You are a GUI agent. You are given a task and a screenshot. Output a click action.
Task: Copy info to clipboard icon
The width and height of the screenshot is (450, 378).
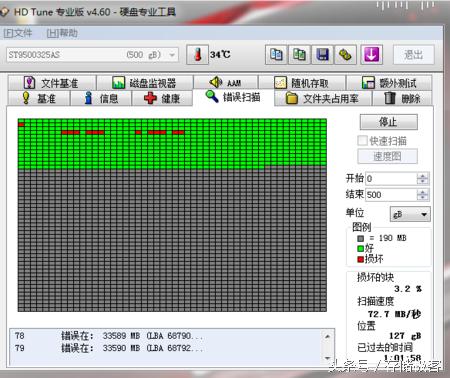click(276, 54)
